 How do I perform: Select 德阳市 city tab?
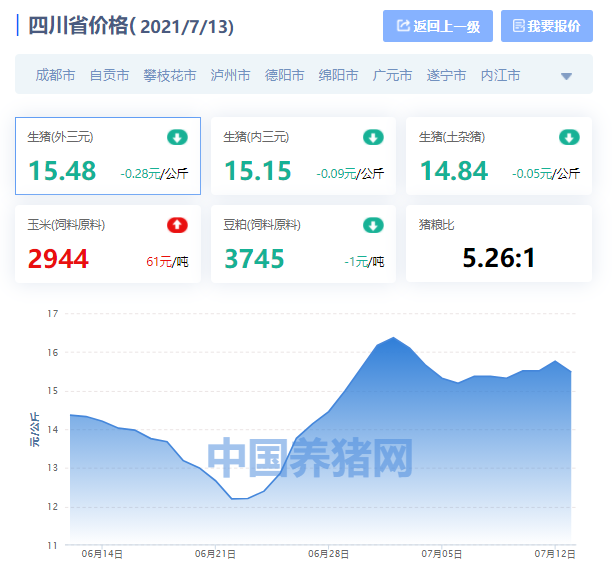pos(284,75)
